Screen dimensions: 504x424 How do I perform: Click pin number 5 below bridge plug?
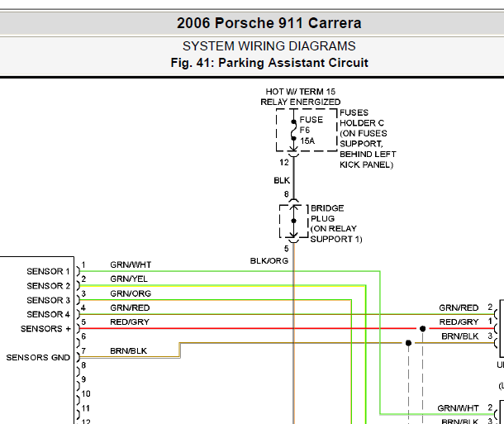point(287,249)
